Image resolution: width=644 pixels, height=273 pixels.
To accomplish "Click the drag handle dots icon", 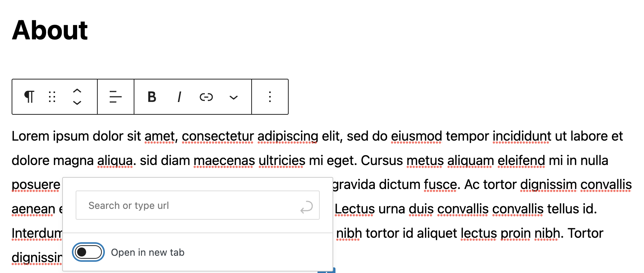I will (x=52, y=97).
